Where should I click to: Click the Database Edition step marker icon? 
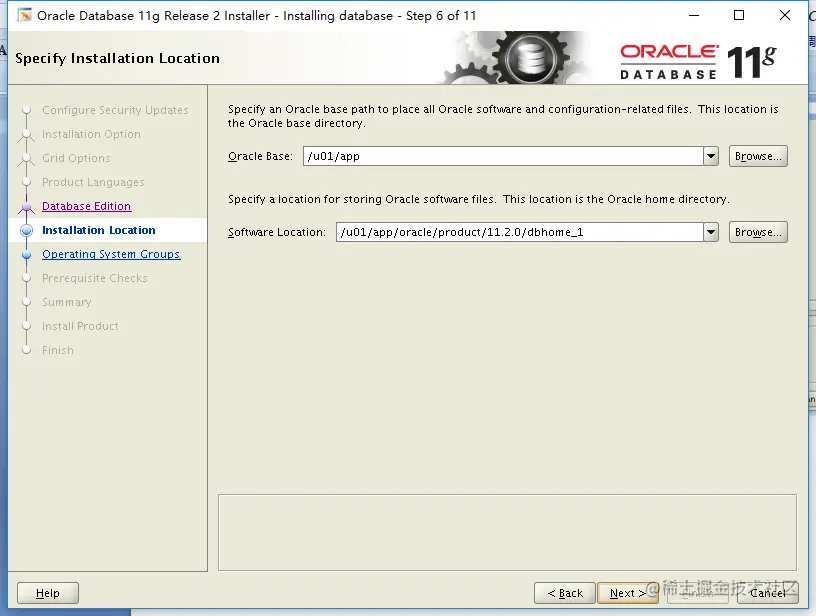[x=27, y=207]
